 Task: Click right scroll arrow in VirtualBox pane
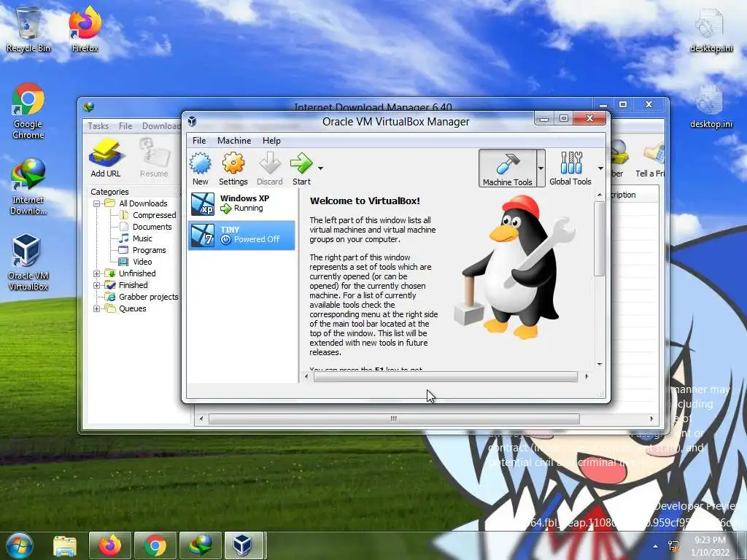click(x=587, y=377)
